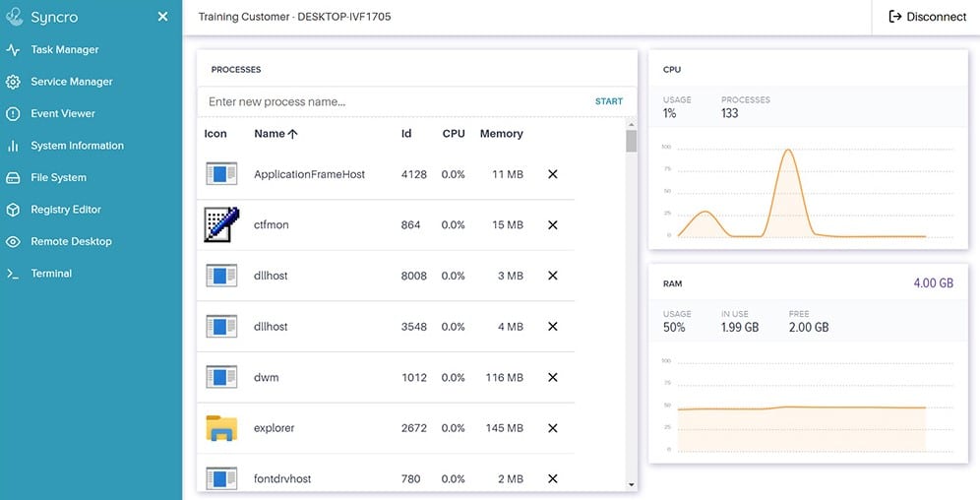Click the Task Manager pulse icon

(13, 50)
